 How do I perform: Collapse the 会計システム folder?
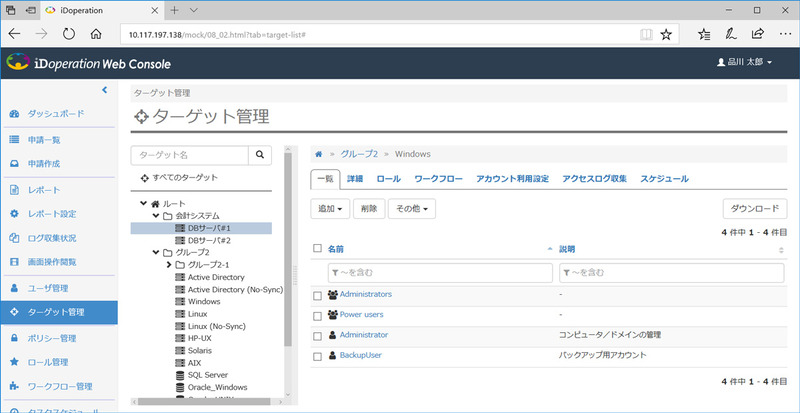click(x=156, y=216)
